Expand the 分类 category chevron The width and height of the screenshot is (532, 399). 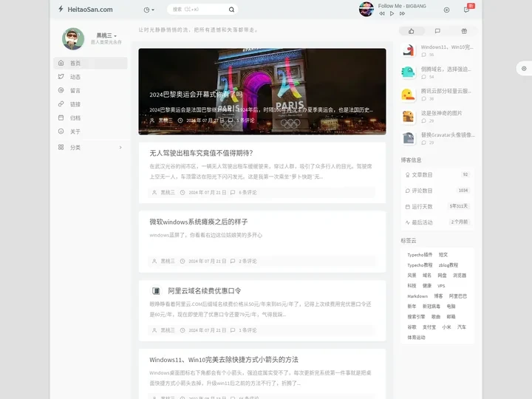(x=120, y=147)
